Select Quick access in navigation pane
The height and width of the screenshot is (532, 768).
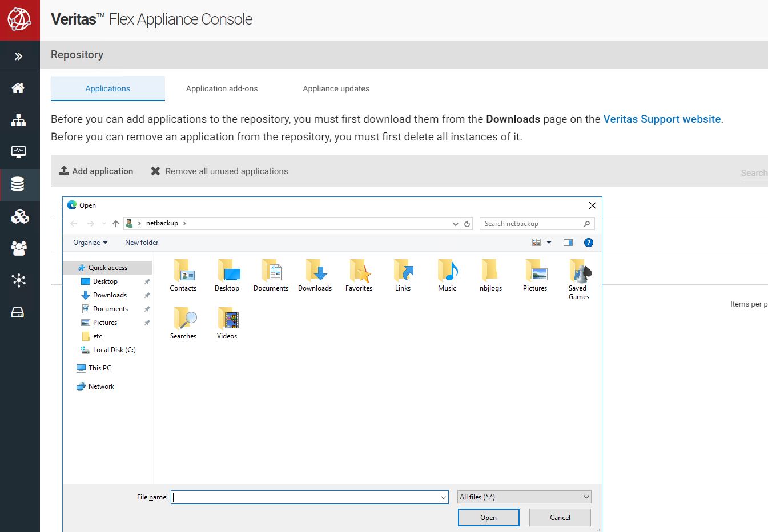(108, 268)
